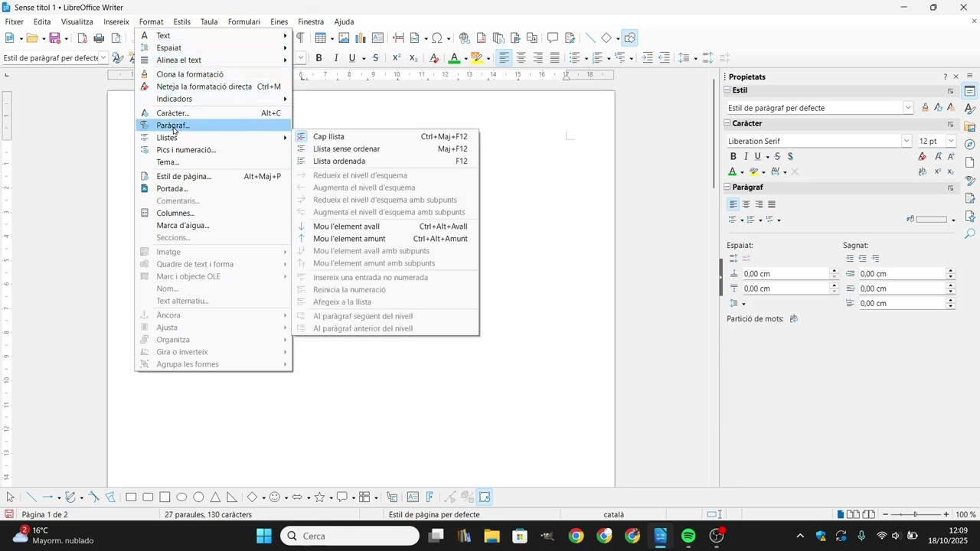This screenshot has width=980, height=551.
Task: Click the word count in status bar
Action: click(x=208, y=514)
